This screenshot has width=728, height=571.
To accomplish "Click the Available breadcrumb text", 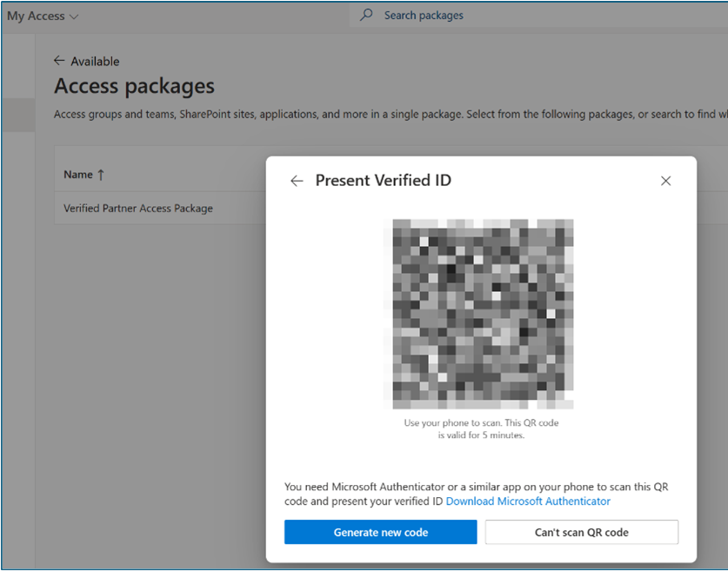I will [95, 61].
